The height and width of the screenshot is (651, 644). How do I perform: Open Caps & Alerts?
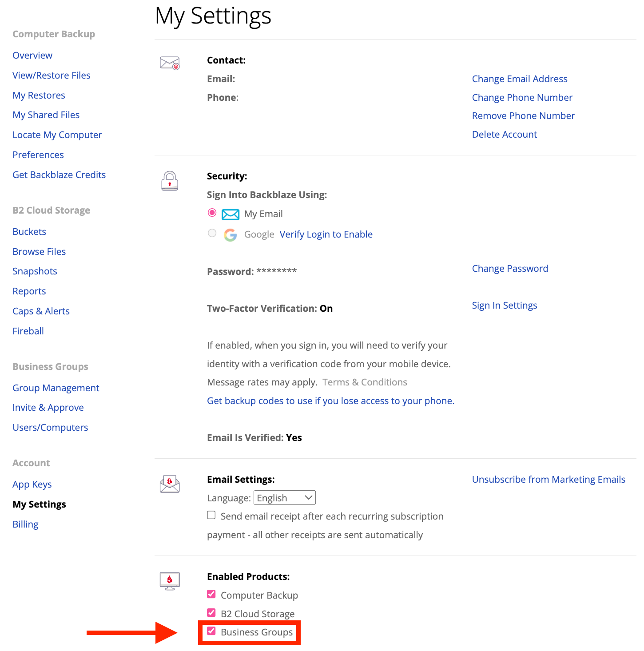point(41,311)
